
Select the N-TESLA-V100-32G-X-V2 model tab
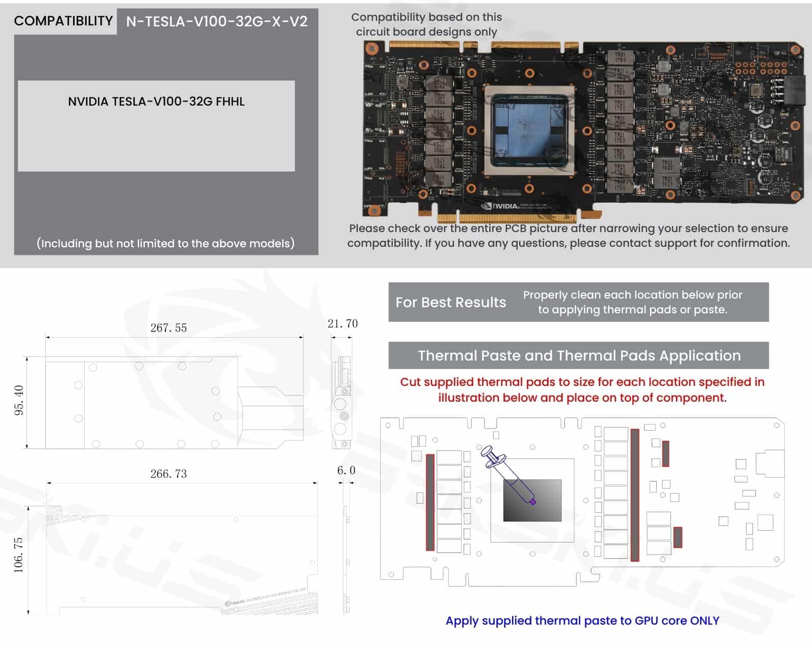(x=217, y=21)
